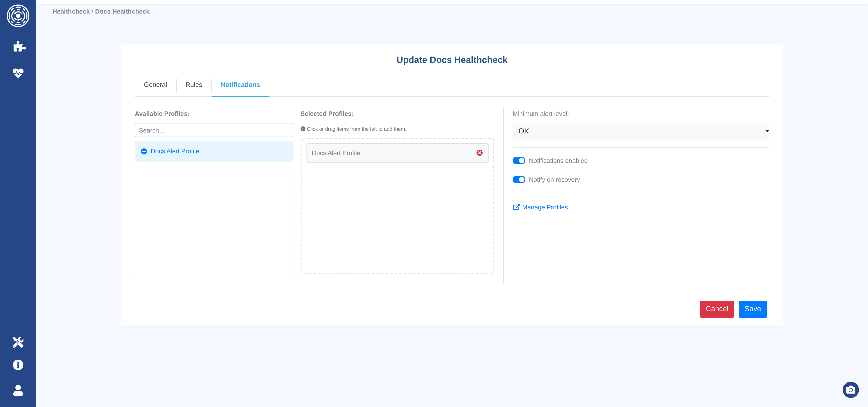Viewport: 868px width, 407px height.
Task: Toggle Notifications enabled switch
Action: [x=519, y=161]
